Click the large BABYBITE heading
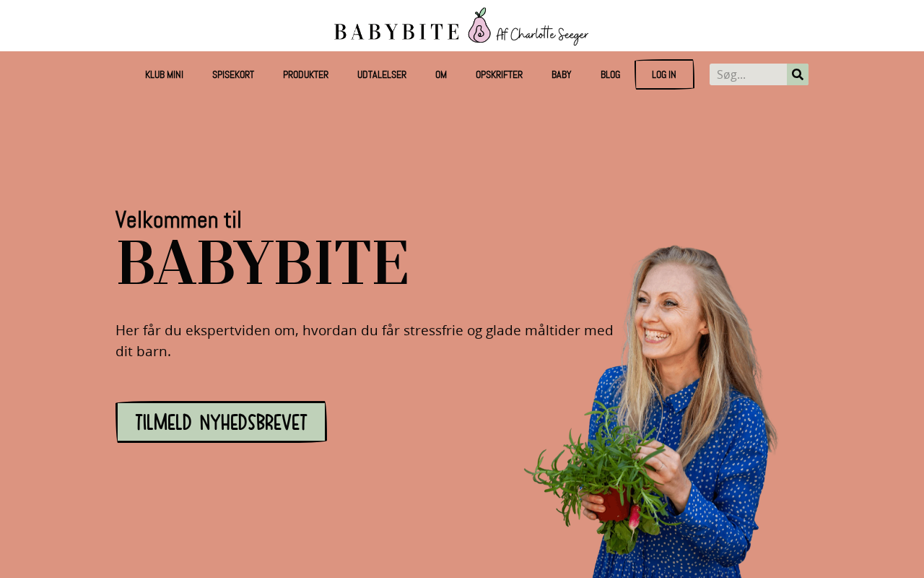Screen dimensions: 924x578 coord(263,262)
